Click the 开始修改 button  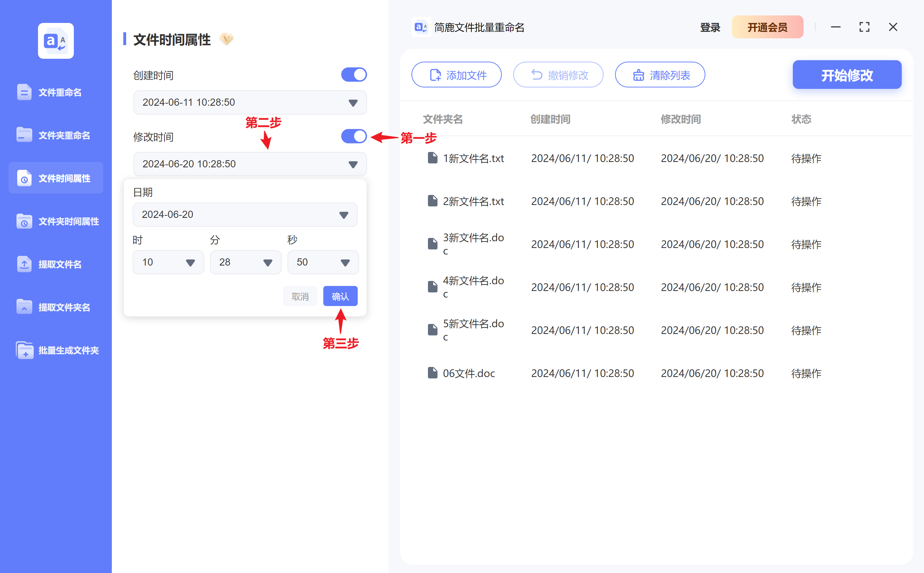tap(847, 75)
